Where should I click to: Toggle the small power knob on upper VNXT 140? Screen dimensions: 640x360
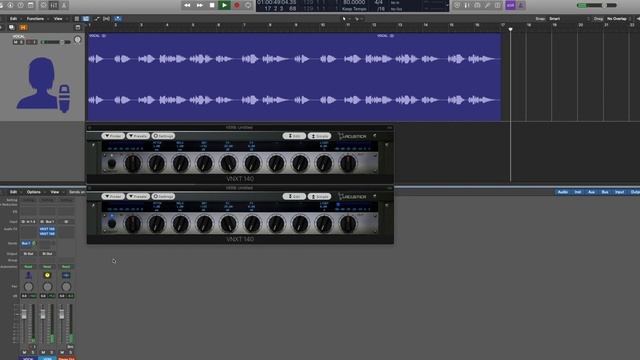[x=111, y=164]
